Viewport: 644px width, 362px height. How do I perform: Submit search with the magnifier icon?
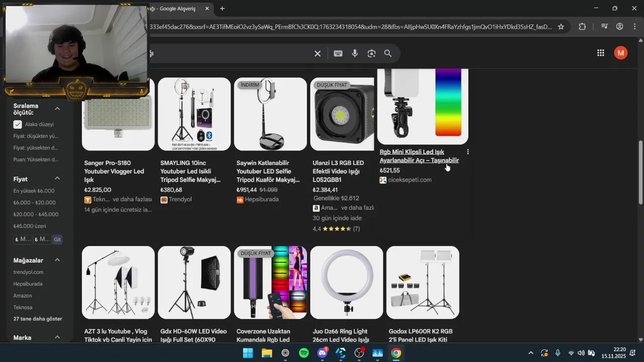388,53
